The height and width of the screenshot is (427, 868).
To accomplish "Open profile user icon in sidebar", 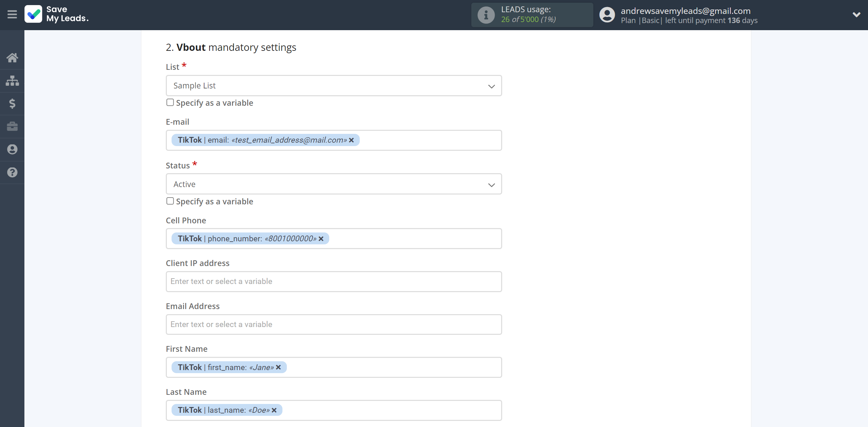I will tap(12, 149).
